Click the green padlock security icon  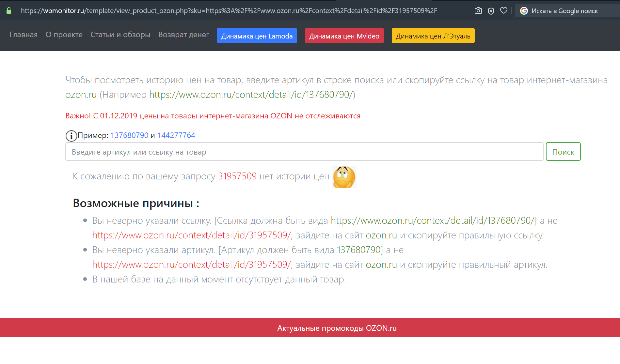click(9, 11)
